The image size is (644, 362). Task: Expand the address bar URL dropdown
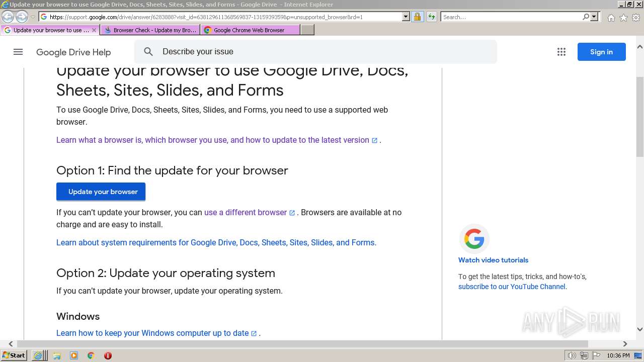point(406,17)
